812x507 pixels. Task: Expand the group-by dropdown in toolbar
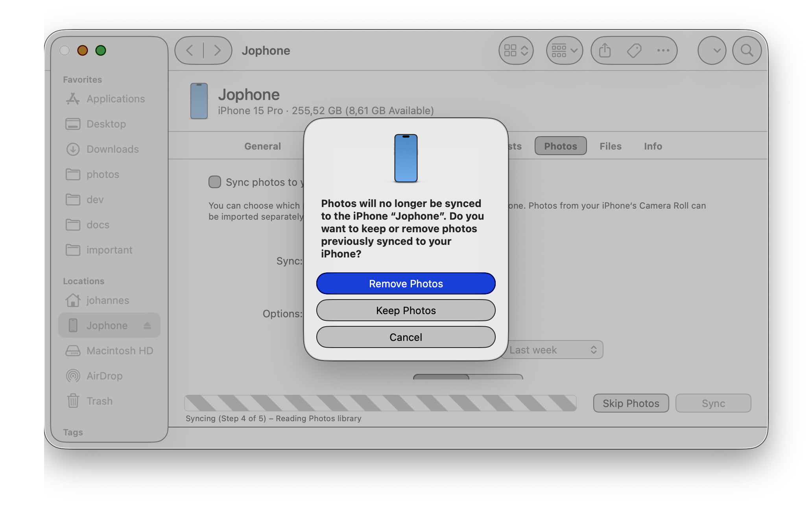tap(564, 50)
